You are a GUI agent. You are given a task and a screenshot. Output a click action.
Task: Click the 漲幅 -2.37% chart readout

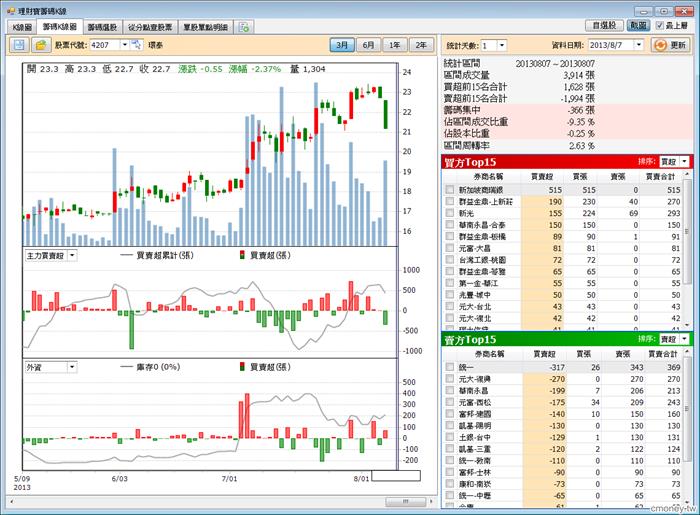[x=255, y=69]
